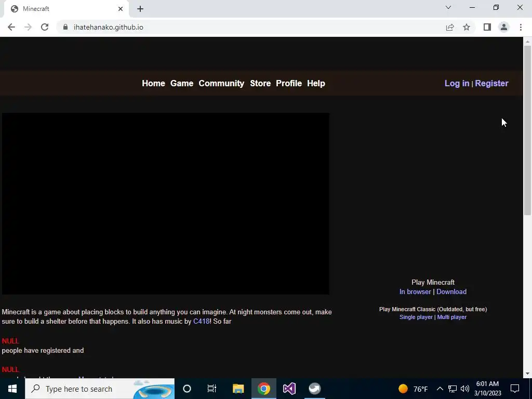Open the Profile menu item
Viewport: 532px width, 399px height.
(289, 84)
